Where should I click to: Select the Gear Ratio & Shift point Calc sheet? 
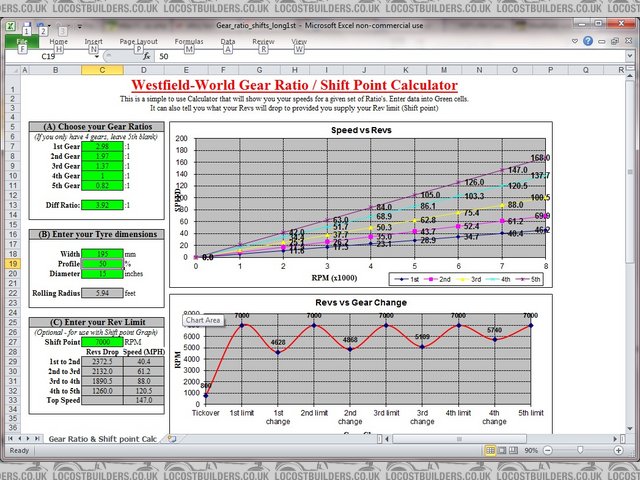coord(103,439)
